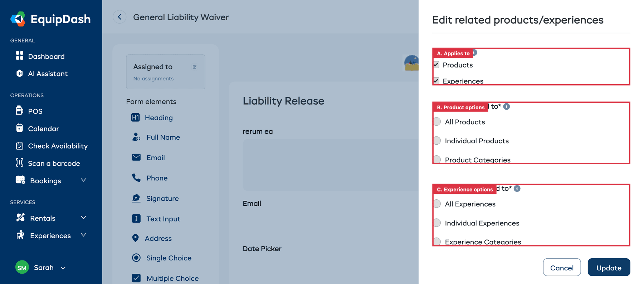Add the Signature form element
The image size is (644, 284).
(162, 198)
